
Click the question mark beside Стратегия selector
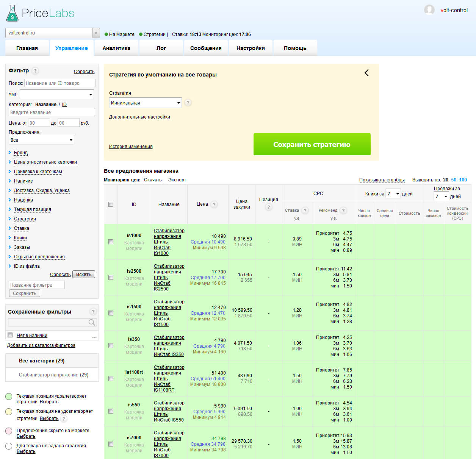(188, 103)
